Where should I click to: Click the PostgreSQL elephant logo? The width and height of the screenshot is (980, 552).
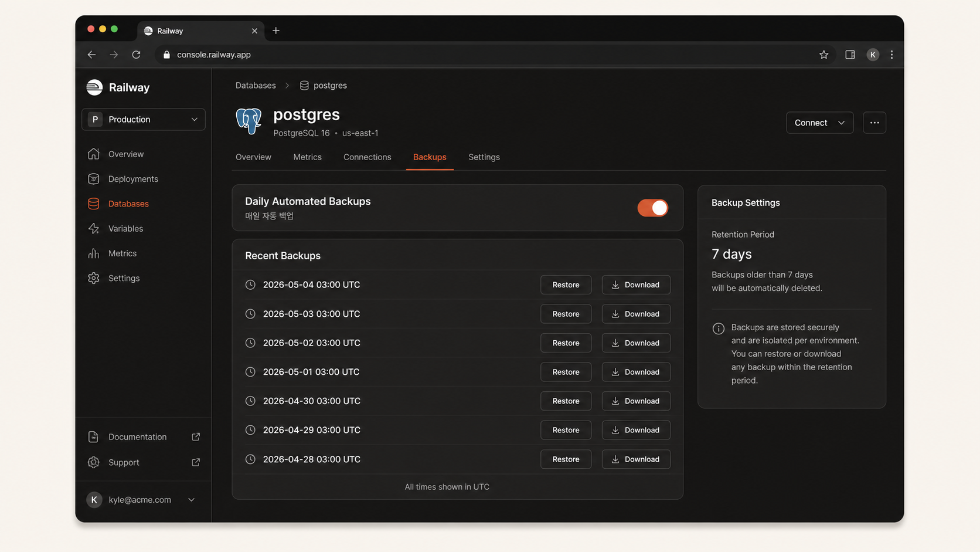[249, 121]
